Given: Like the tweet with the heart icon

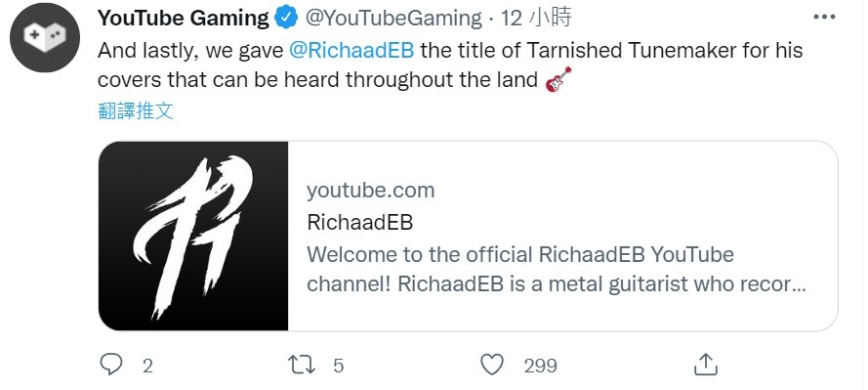Looking at the screenshot, I should [x=491, y=365].
